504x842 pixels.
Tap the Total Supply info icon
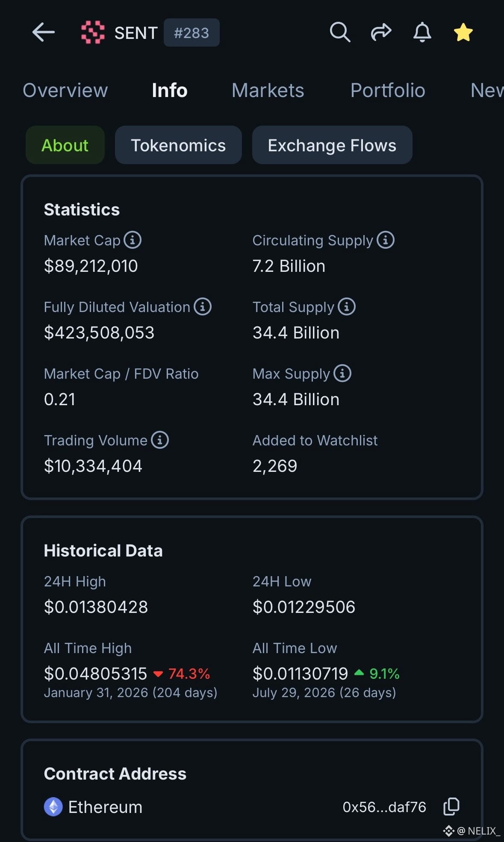coord(347,306)
